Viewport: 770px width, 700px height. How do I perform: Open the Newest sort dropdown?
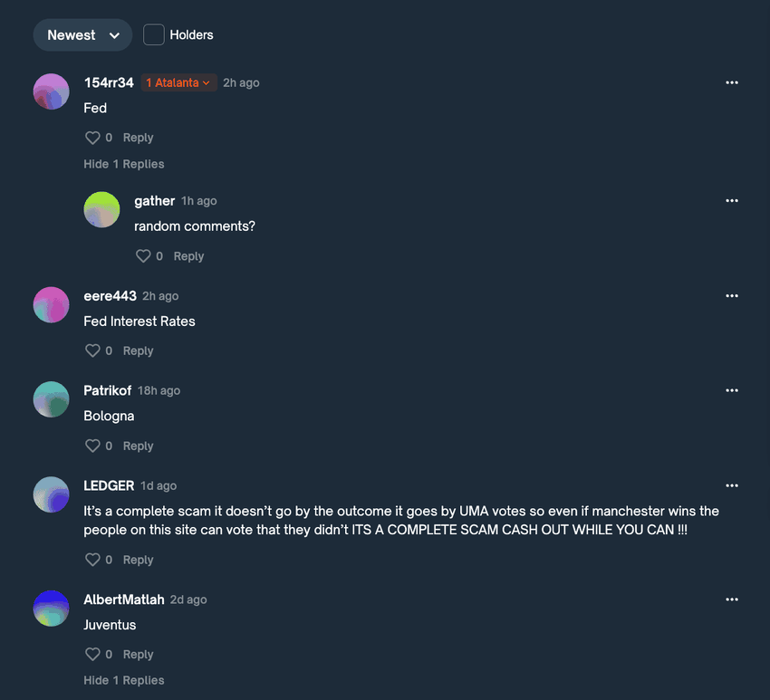[x=82, y=34]
